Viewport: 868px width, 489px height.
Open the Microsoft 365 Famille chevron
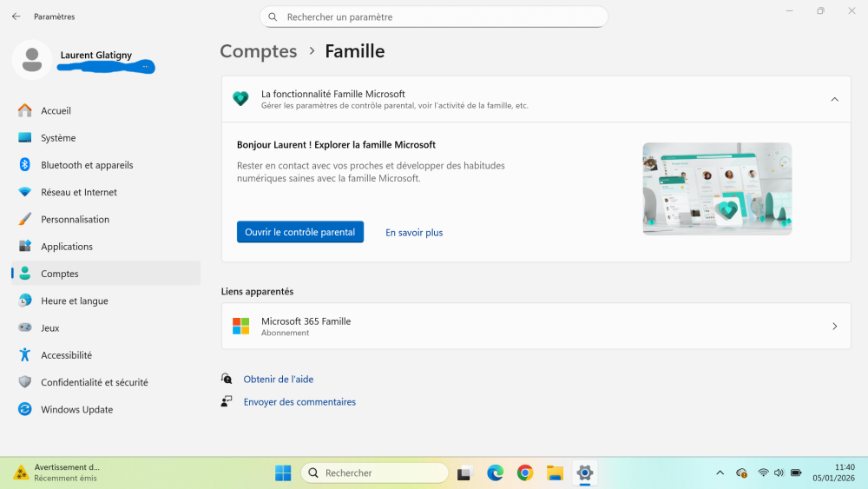coord(834,327)
